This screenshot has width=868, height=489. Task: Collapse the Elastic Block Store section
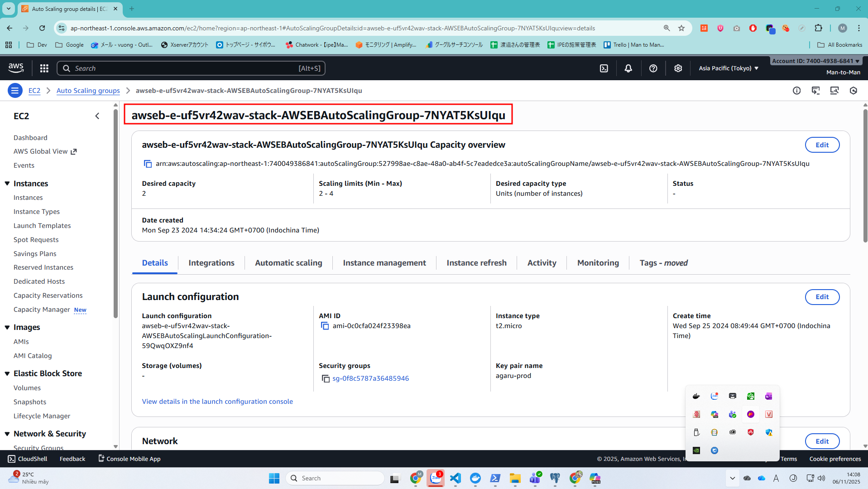[x=7, y=373]
